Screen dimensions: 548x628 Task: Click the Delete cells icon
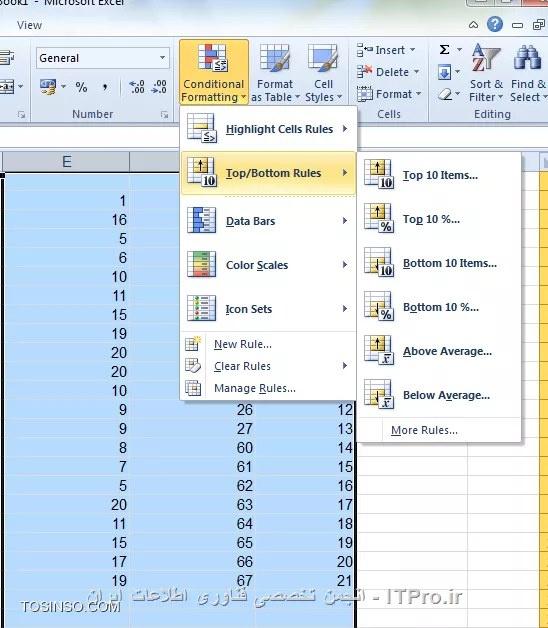tap(364, 72)
